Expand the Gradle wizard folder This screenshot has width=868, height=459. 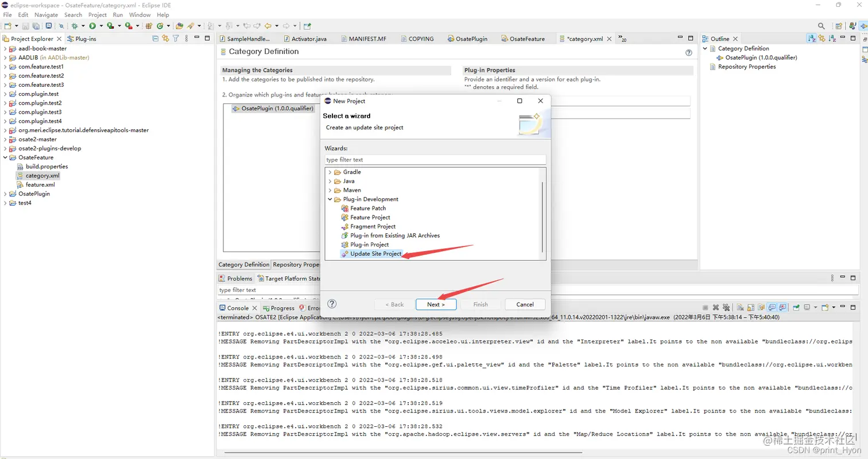pyautogui.click(x=330, y=172)
